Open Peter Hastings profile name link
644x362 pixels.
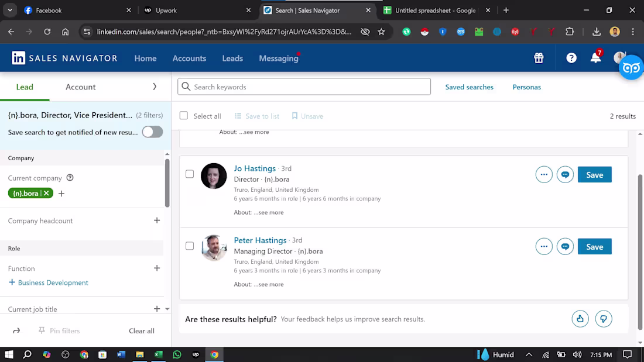coord(260,240)
